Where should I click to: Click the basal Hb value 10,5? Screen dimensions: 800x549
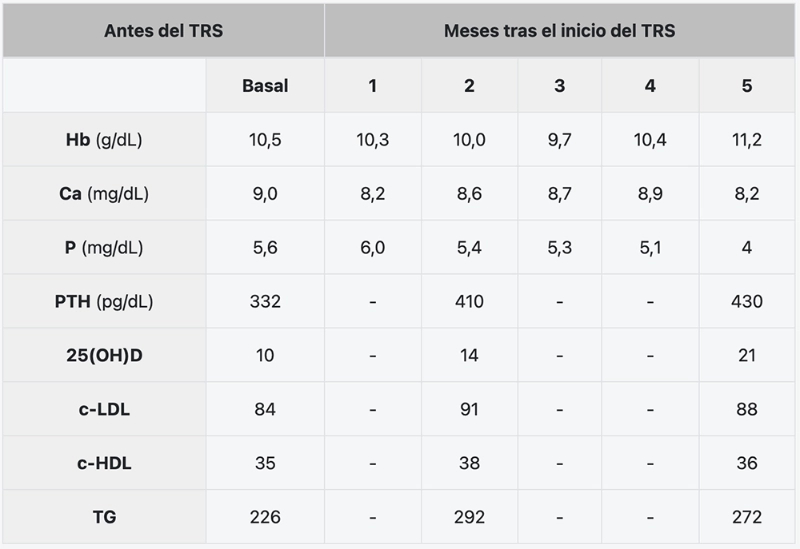pyautogui.click(x=265, y=140)
